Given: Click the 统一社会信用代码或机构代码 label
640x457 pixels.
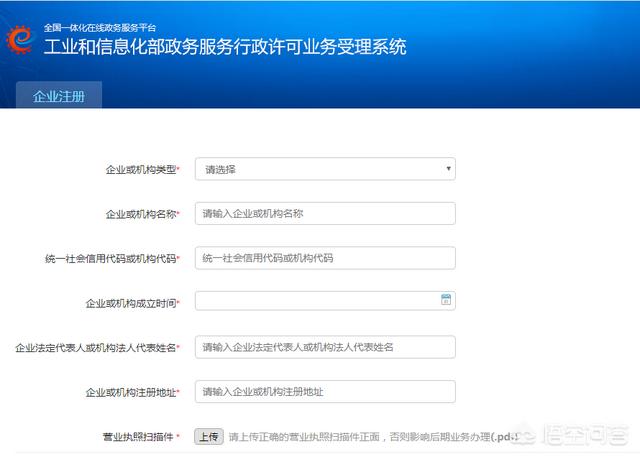Looking at the screenshot, I should pyautogui.click(x=111, y=259).
